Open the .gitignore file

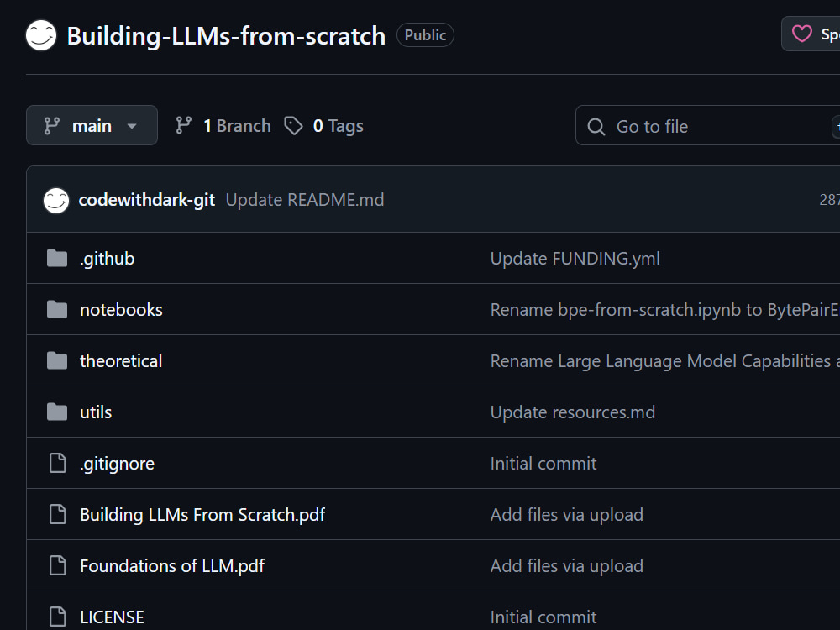coord(117,464)
